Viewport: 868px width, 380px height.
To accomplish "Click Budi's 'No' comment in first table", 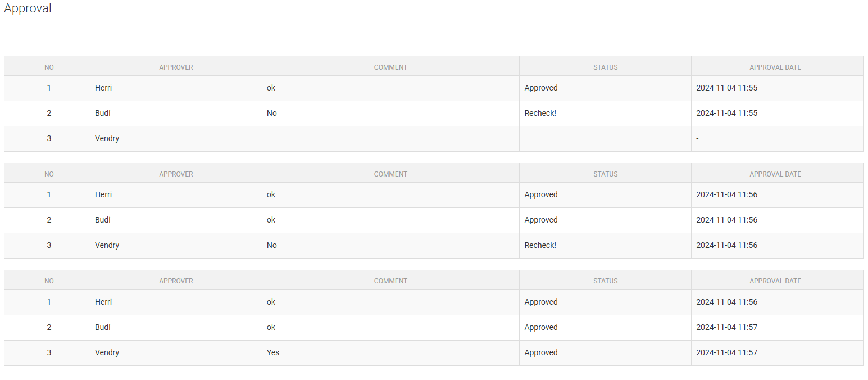I will click(272, 113).
